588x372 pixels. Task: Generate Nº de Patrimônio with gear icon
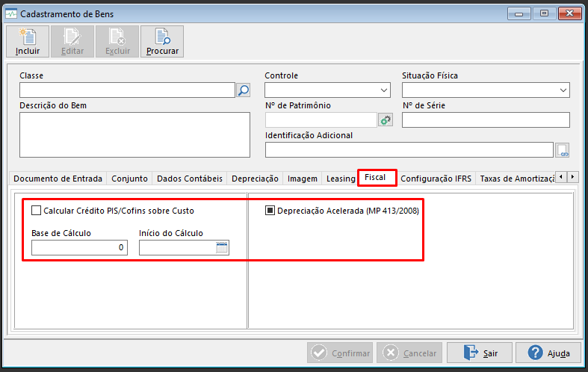point(385,120)
